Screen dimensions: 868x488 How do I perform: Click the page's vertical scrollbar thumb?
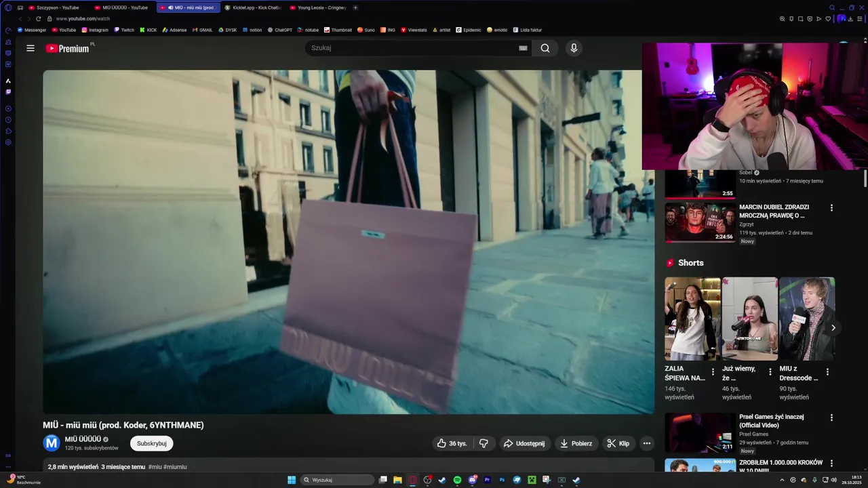pos(865,179)
